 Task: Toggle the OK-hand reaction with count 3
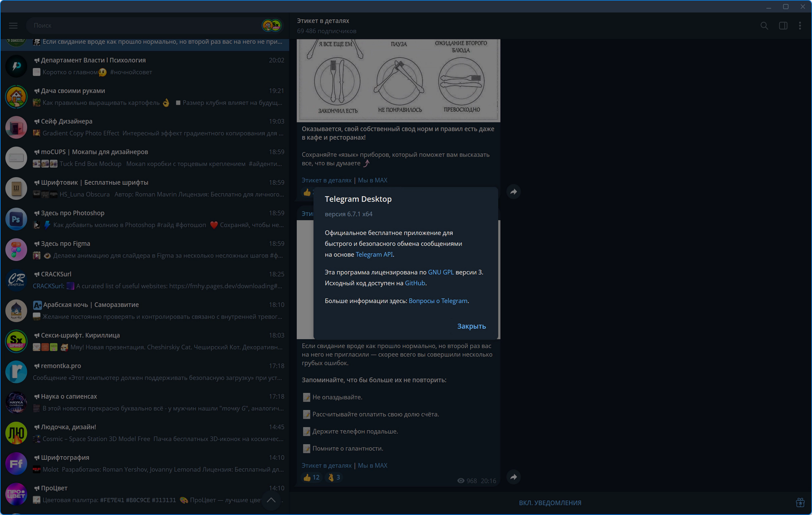coord(334,477)
